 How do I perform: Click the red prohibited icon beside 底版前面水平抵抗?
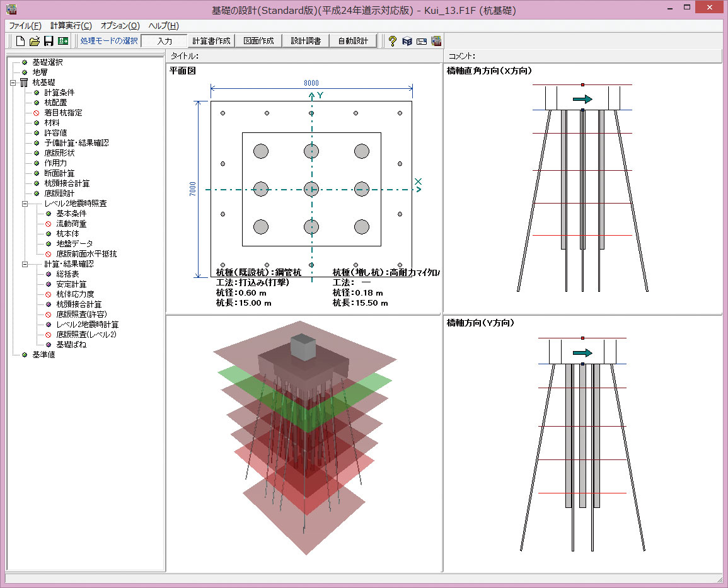49,254
